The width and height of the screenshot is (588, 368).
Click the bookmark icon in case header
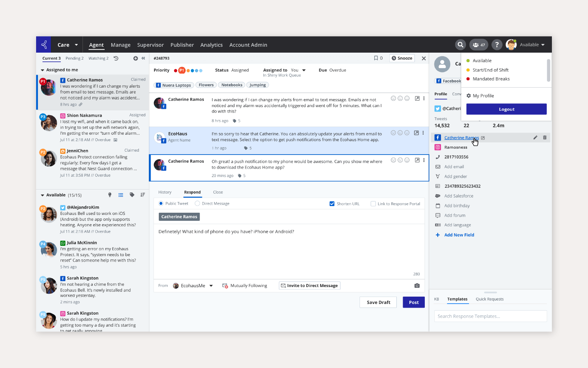[x=376, y=58]
